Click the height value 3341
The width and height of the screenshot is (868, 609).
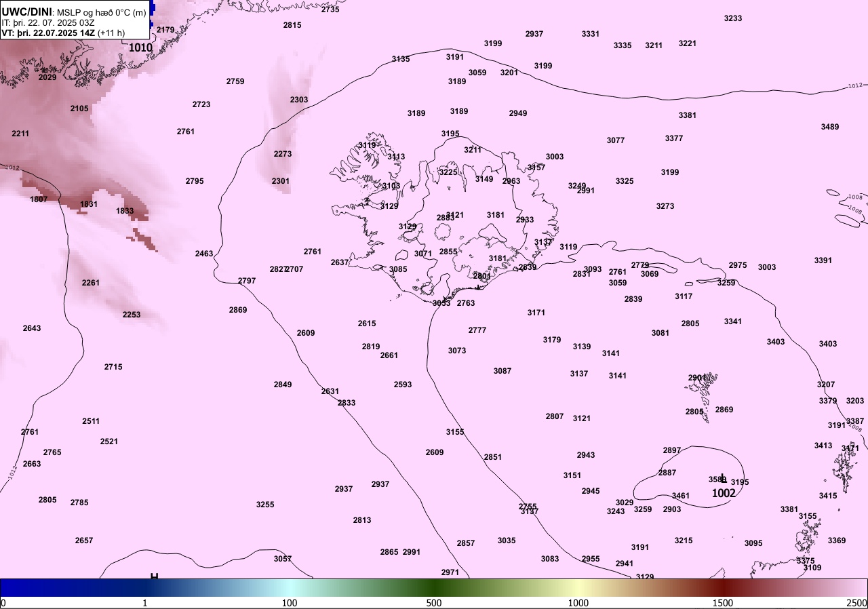pyautogui.click(x=733, y=321)
